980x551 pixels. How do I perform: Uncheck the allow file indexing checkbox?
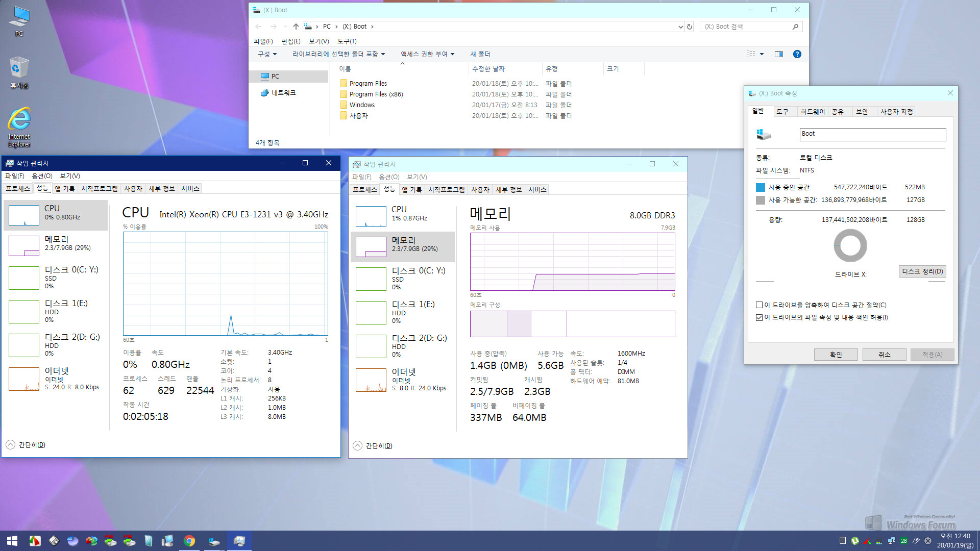(x=759, y=317)
